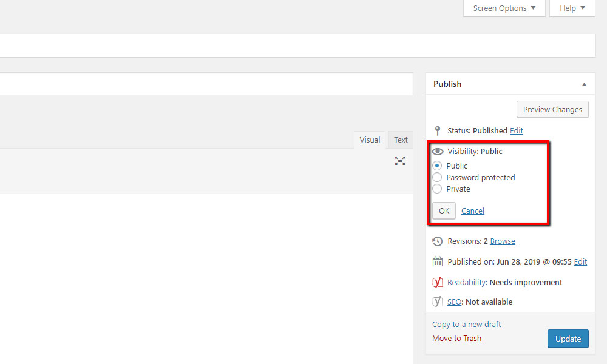Expand the Help dropdown tab
The image size is (607, 364).
572,8
